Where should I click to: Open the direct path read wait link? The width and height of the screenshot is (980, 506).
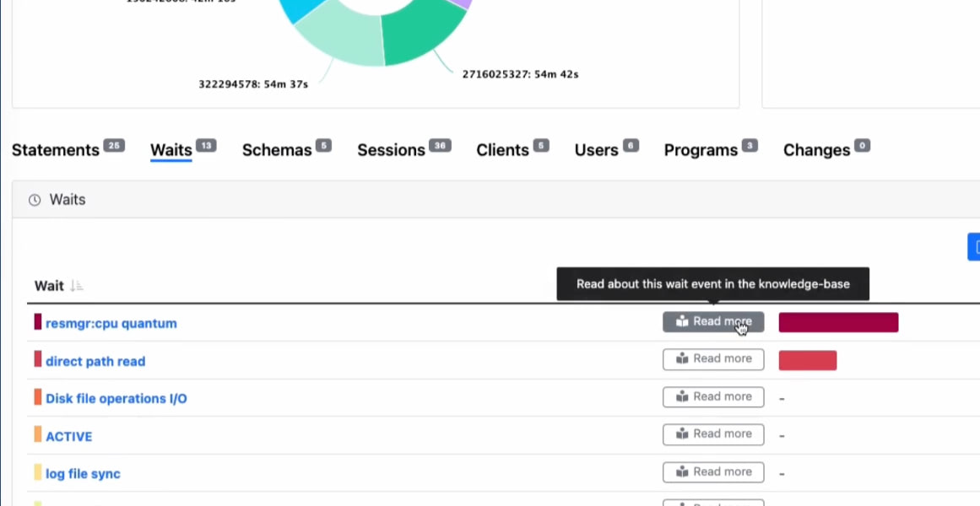95,361
